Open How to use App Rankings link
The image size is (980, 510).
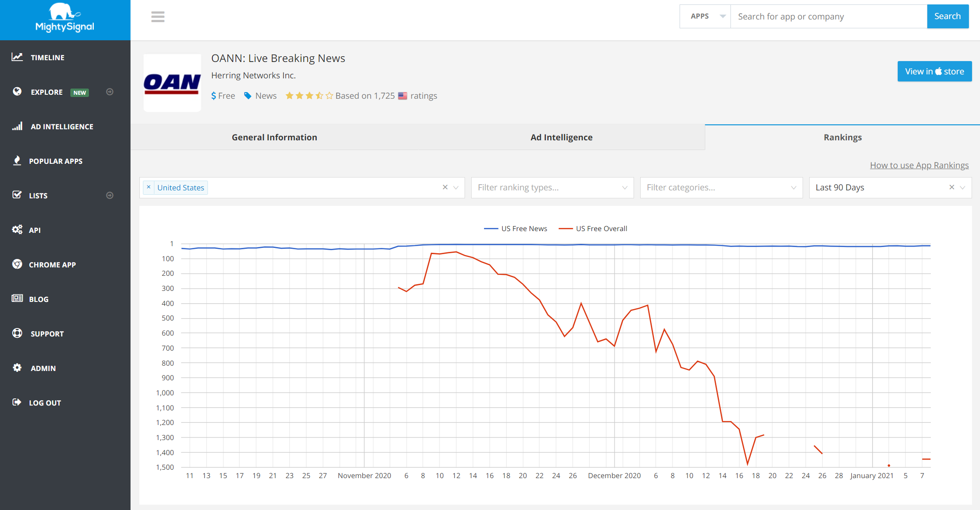[919, 165]
